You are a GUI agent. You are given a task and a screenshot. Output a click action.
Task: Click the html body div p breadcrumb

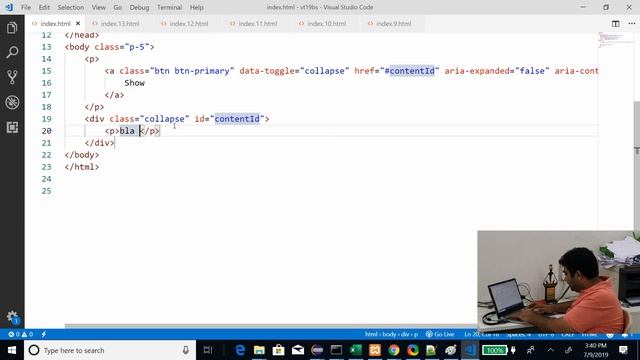[391, 334]
